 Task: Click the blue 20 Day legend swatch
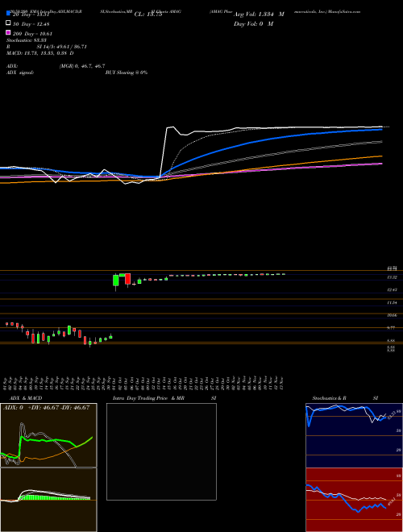[9, 14]
